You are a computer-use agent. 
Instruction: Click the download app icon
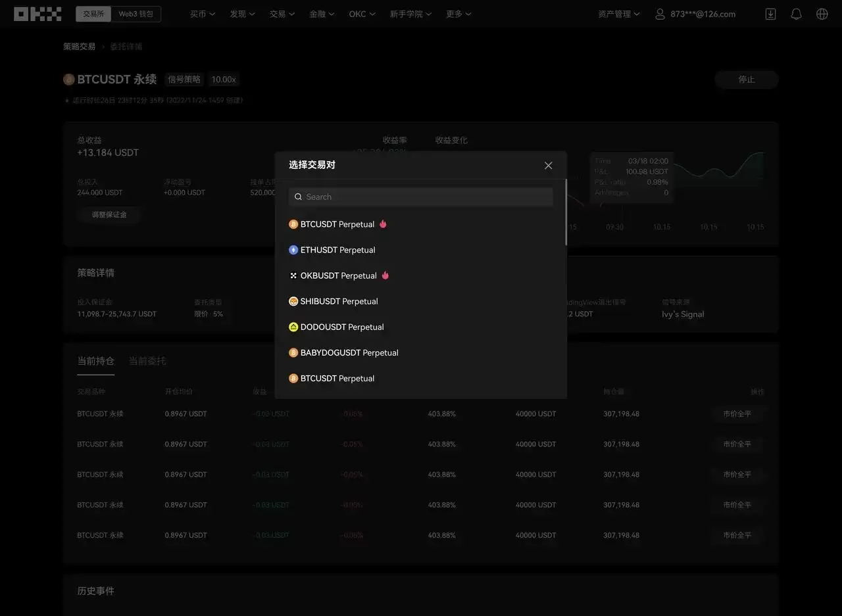pyautogui.click(x=770, y=13)
